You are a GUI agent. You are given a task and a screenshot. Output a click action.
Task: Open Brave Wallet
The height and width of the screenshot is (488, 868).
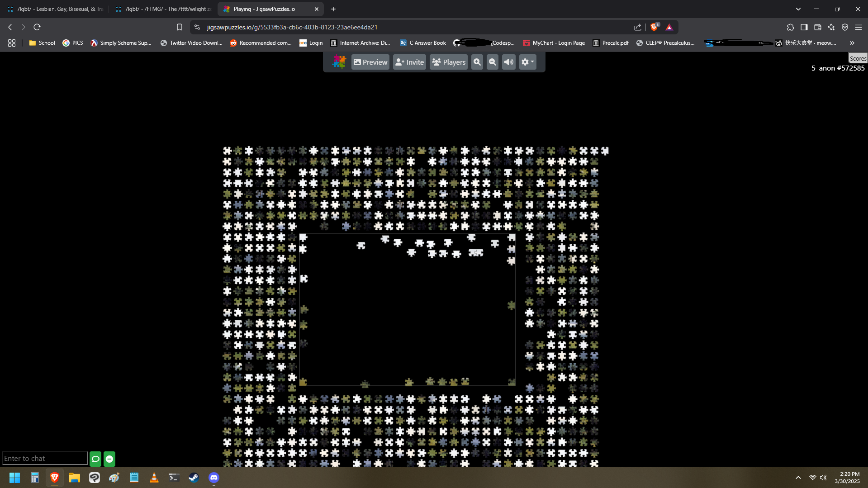click(x=817, y=27)
